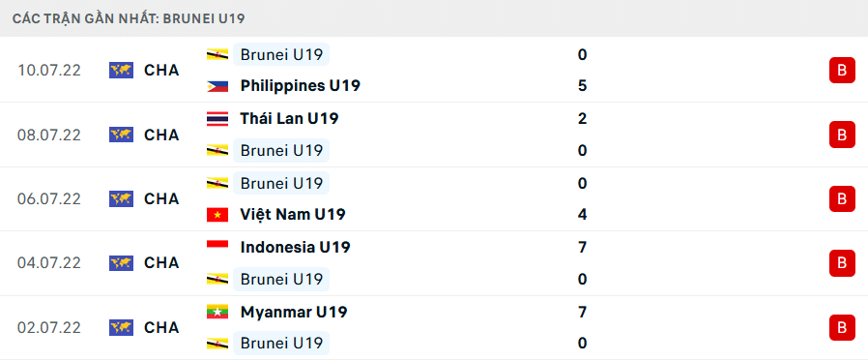Click the red B badge for 10.07.22 match
Screen dimensions: 868x361
click(x=842, y=70)
